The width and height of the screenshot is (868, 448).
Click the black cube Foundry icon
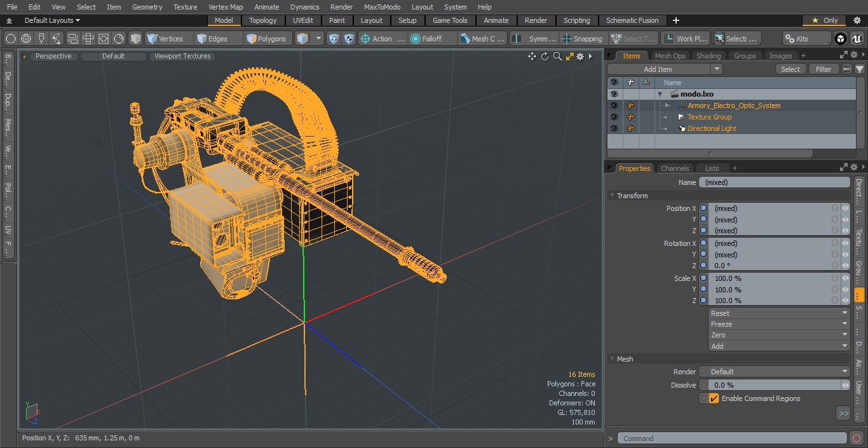[840, 39]
